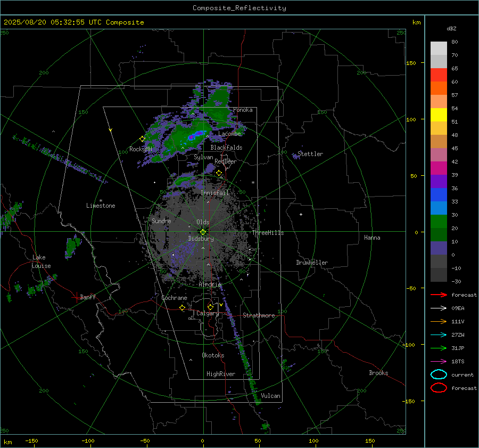Click the dark orange swatch below 60 dBZ

point(439,88)
